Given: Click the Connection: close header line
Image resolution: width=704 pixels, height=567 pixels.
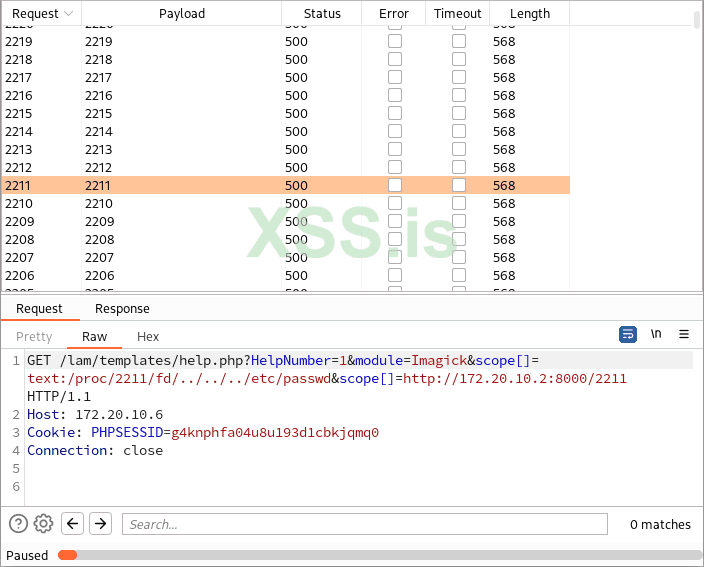Looking at the screenshot, I should pos(95,450).
